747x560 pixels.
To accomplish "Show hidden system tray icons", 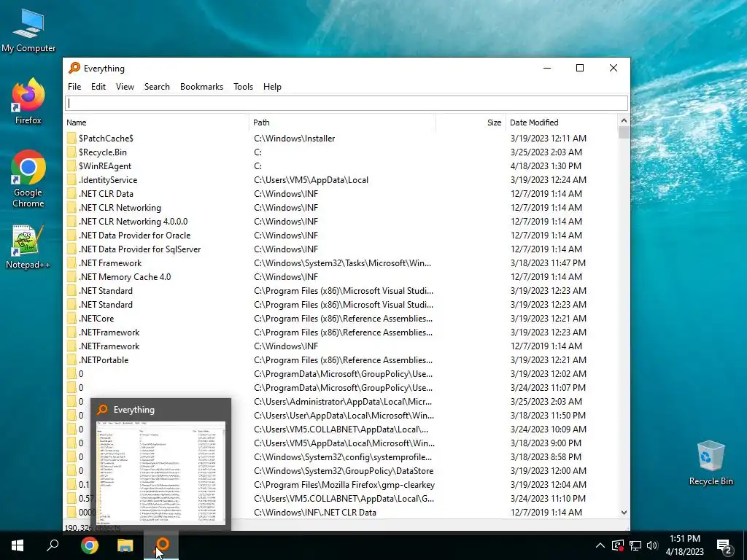I will tap(600, 545).
